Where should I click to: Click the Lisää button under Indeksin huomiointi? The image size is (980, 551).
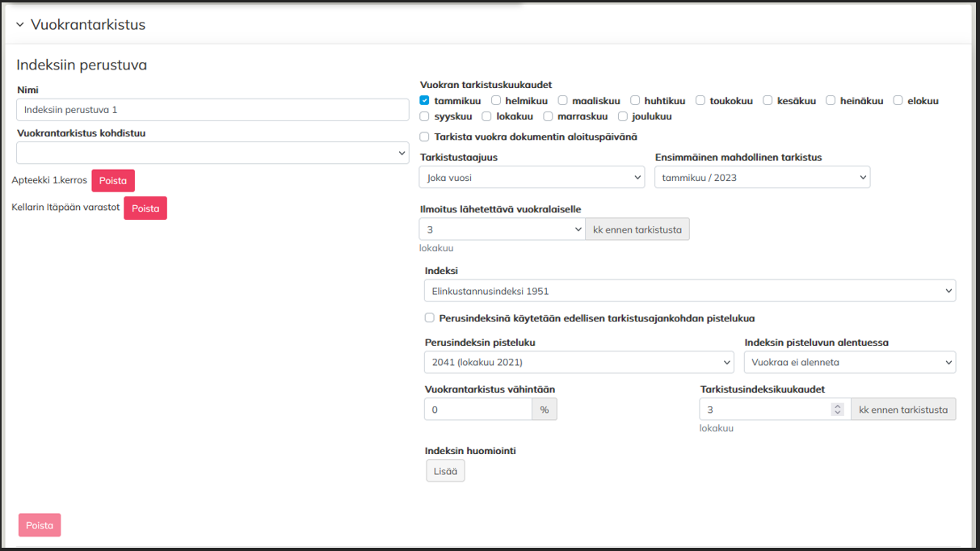pyautogui.click(x=445, y=471)
